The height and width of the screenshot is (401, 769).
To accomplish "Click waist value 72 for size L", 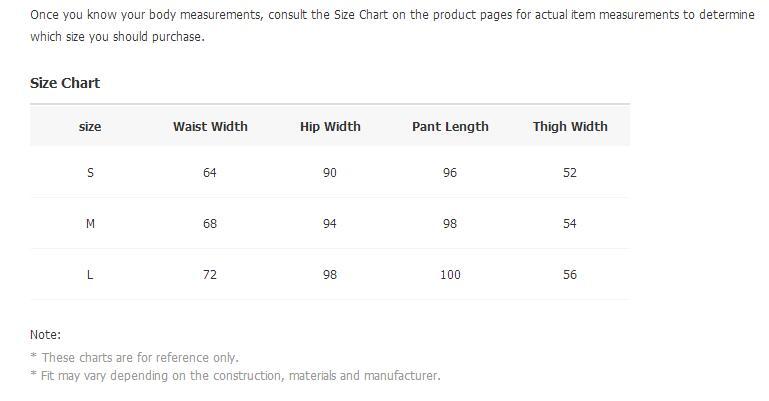I will pyautogui.click(x=209, y=275).
